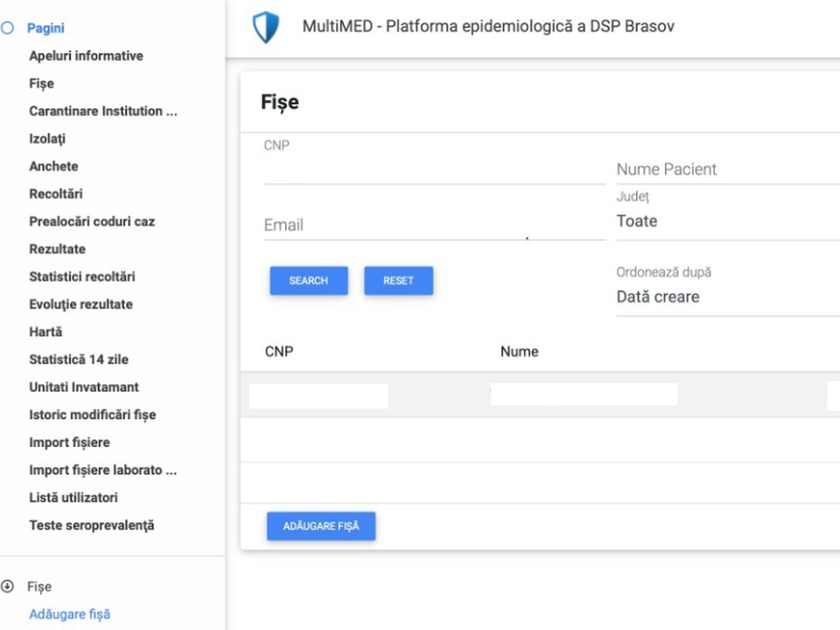
Task: Click the Fișe panel heading
Action: (x=280, y=101)
